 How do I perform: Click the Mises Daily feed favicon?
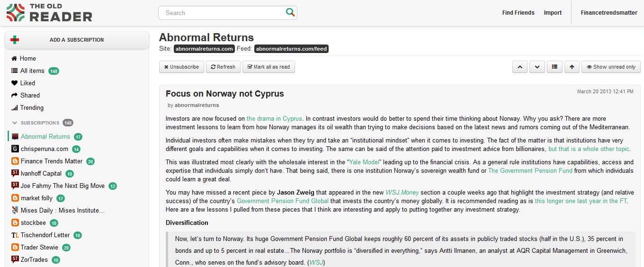pyautogui.click(x=15, y=210)
